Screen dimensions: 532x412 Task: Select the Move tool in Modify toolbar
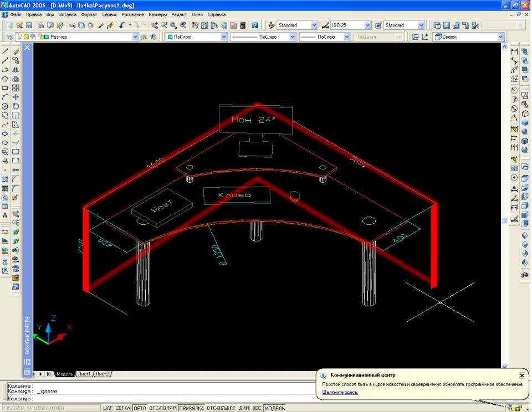coord(16,97)
